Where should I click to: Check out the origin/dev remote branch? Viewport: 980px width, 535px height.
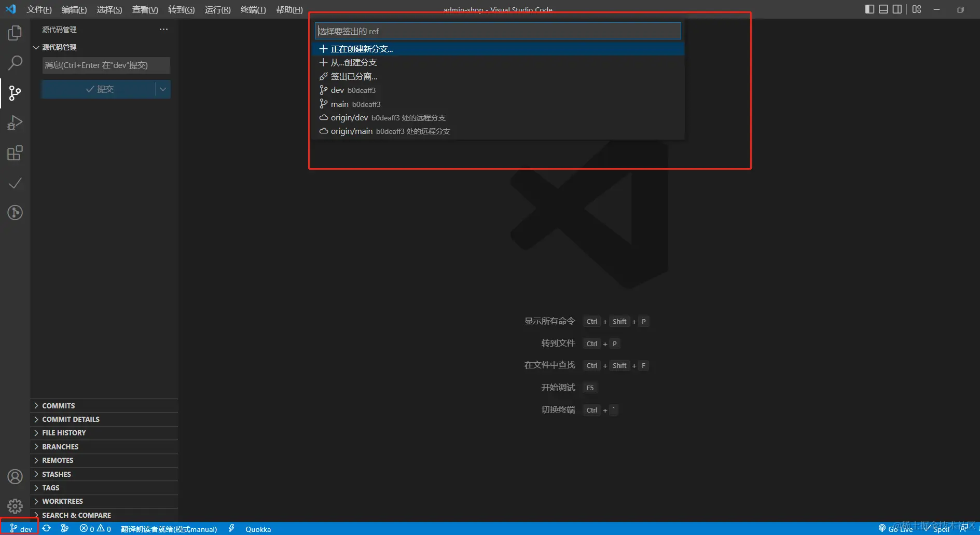[x=498, y=118]
